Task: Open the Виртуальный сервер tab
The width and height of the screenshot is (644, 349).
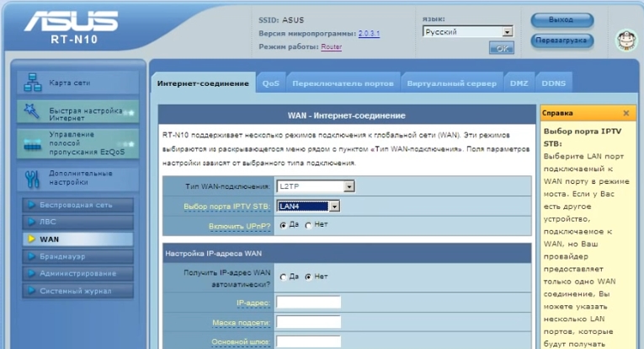Action: click(x=452, y=83)
